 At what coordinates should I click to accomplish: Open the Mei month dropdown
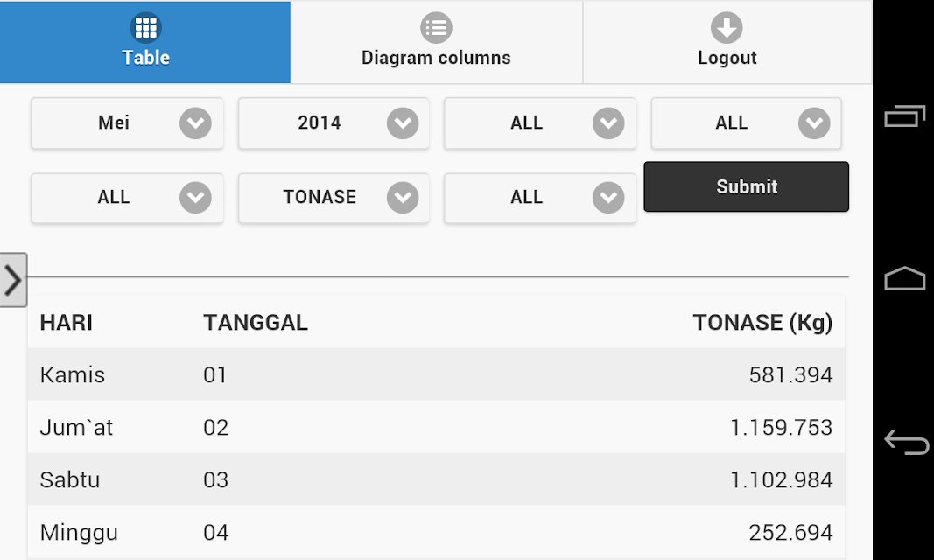128,123
